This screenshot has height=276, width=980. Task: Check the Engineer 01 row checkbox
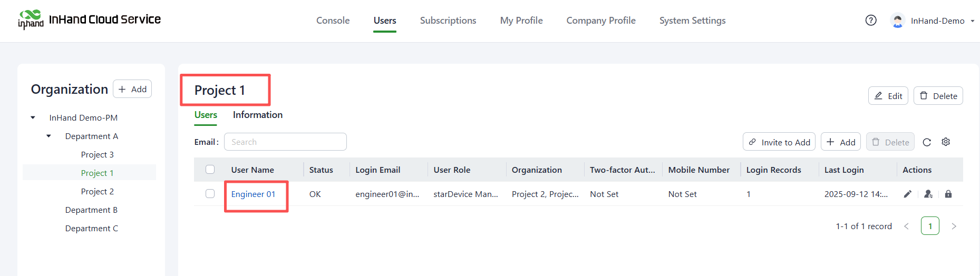click(x=210, y=194)
